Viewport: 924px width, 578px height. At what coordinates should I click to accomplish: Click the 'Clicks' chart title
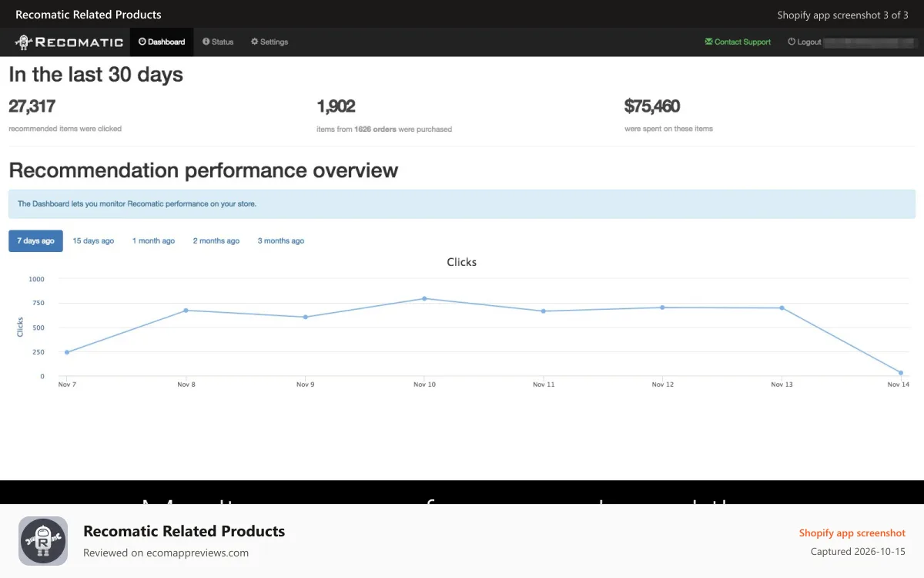point(462,262)
